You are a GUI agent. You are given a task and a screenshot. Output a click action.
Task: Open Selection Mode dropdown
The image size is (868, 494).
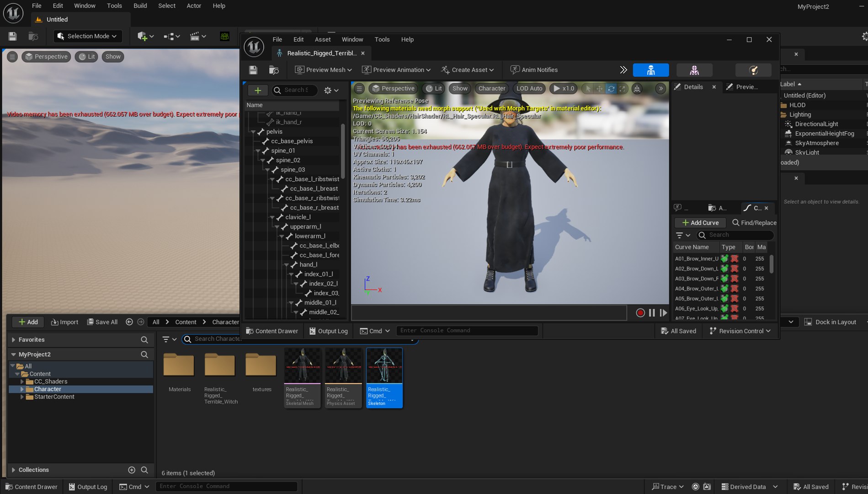pos(87,36)
